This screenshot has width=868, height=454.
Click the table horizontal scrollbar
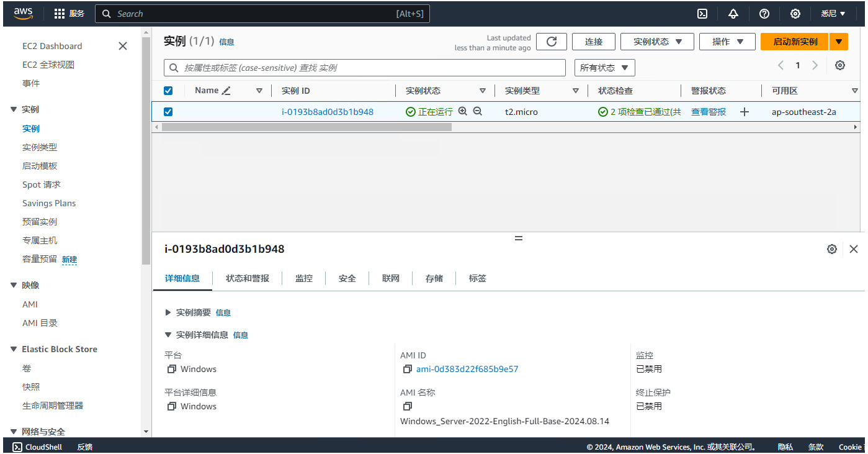pyautogui.click(x=306, y=127)
